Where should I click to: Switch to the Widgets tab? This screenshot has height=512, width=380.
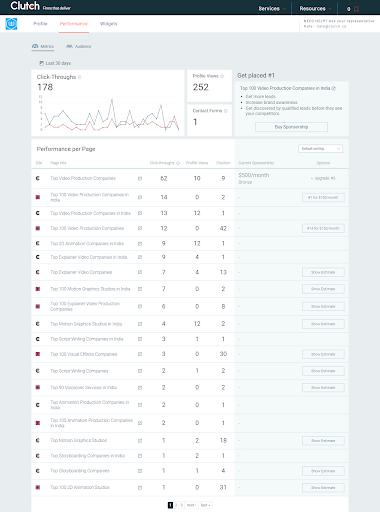pyautogui.click(x=109, y=24)
